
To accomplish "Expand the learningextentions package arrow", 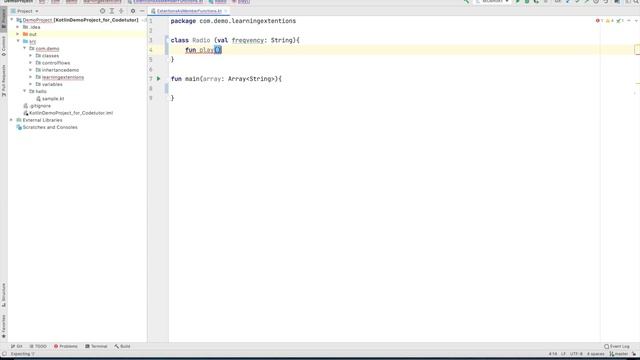I will click(31, 77).
